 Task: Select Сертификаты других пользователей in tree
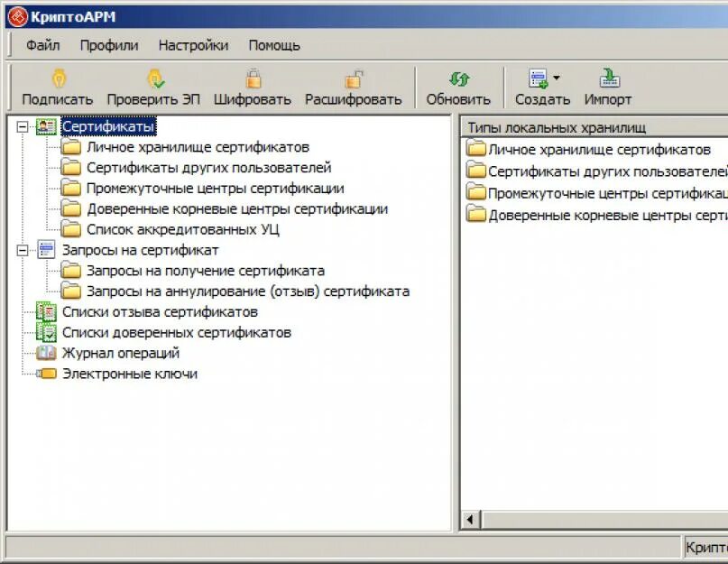click(209, 168)
